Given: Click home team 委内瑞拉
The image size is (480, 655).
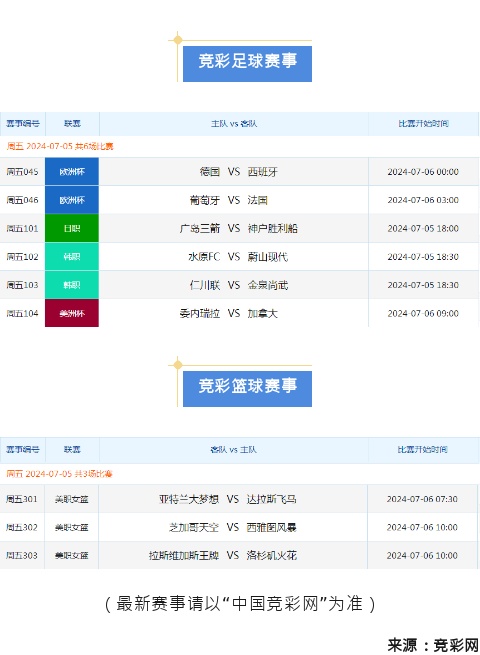Looking at the screenshot, I should pyautogui.click(x=200, y=313).
